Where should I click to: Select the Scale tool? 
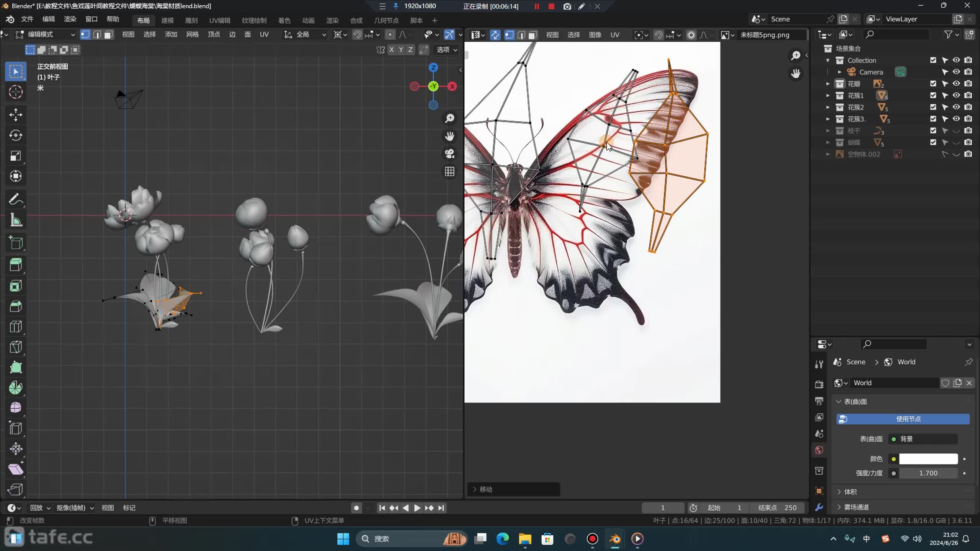[x=16, y=156]
